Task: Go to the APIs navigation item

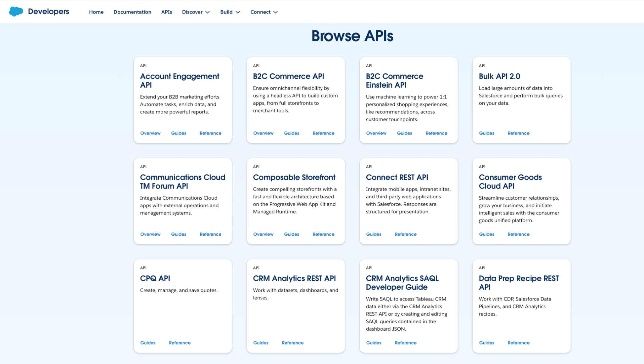Action: [x=167, y=12]
